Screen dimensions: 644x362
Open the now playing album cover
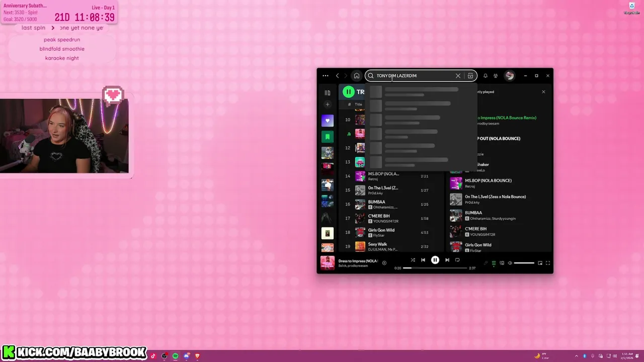(x=328, y=263)
